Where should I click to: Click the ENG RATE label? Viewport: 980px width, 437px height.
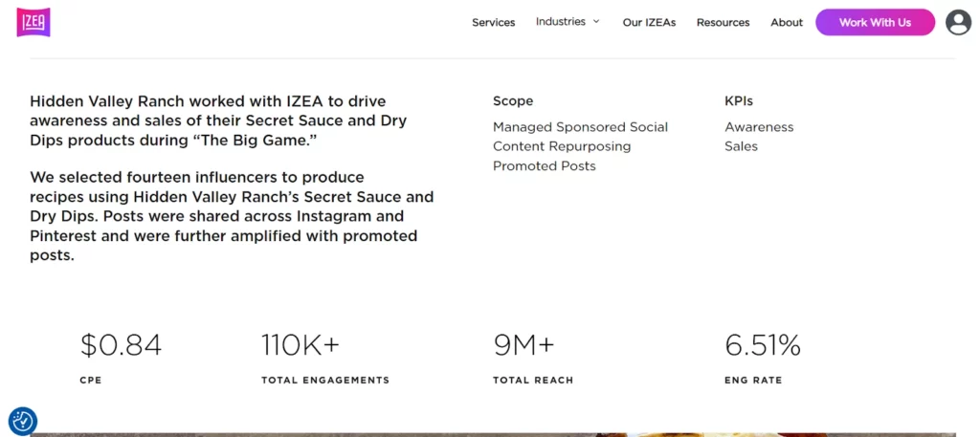coord(753,381)
